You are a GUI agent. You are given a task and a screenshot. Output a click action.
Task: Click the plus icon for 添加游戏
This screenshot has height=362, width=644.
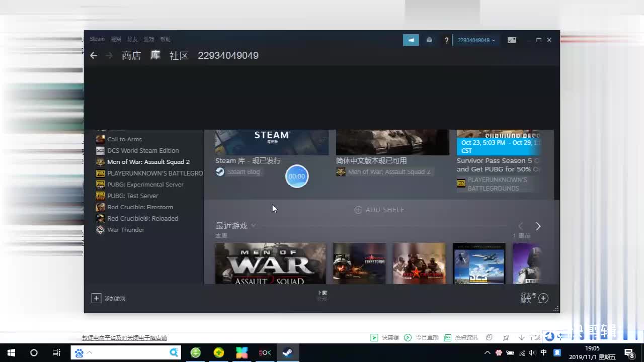(96, 298)
